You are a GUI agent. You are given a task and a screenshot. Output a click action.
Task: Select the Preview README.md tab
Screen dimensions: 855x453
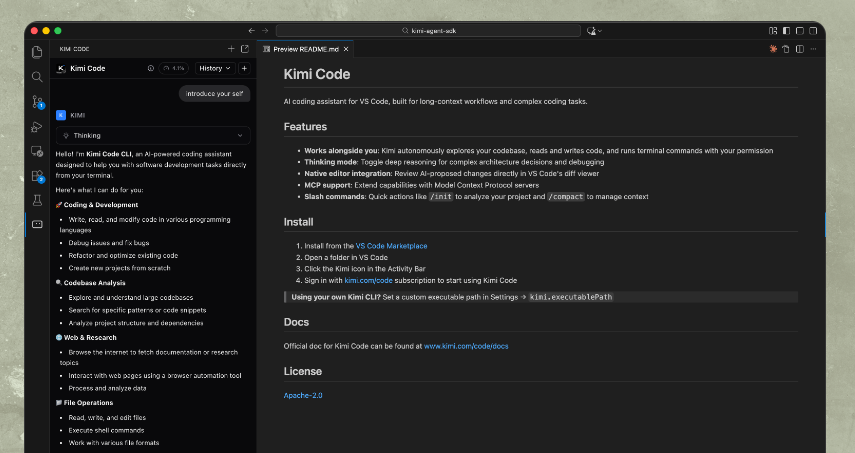pos(305,49)
